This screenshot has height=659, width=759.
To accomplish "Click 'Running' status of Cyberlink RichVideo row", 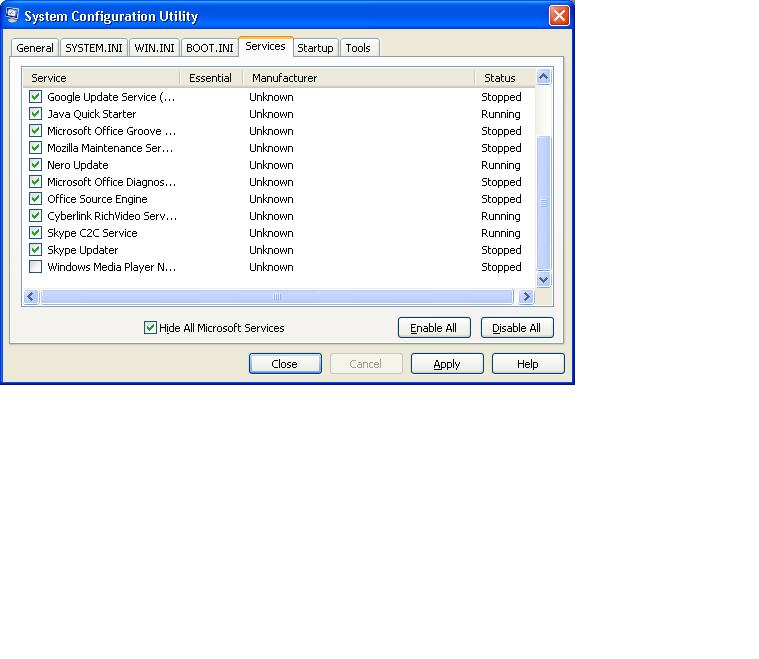I will (x=501, y=216).
